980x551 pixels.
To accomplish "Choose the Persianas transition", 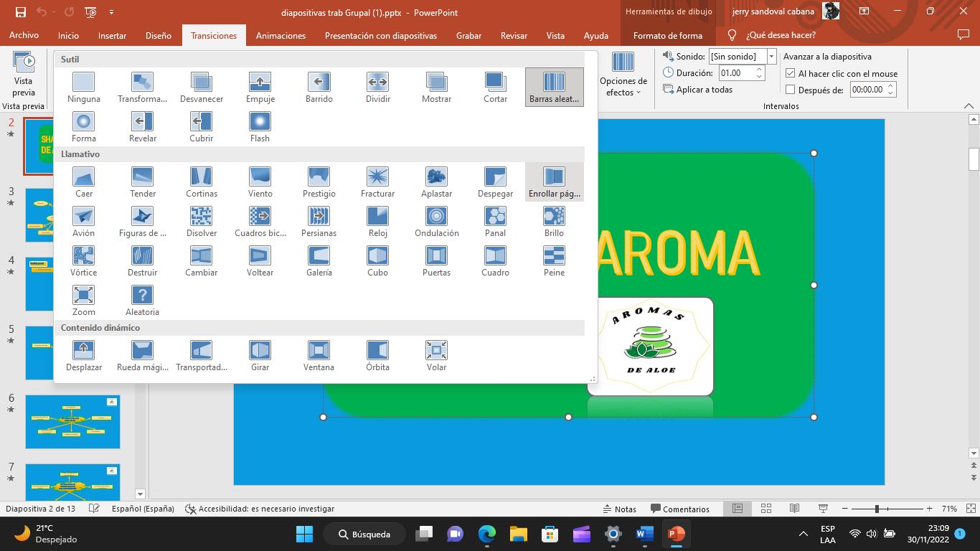I will click(x=319, y=222).
